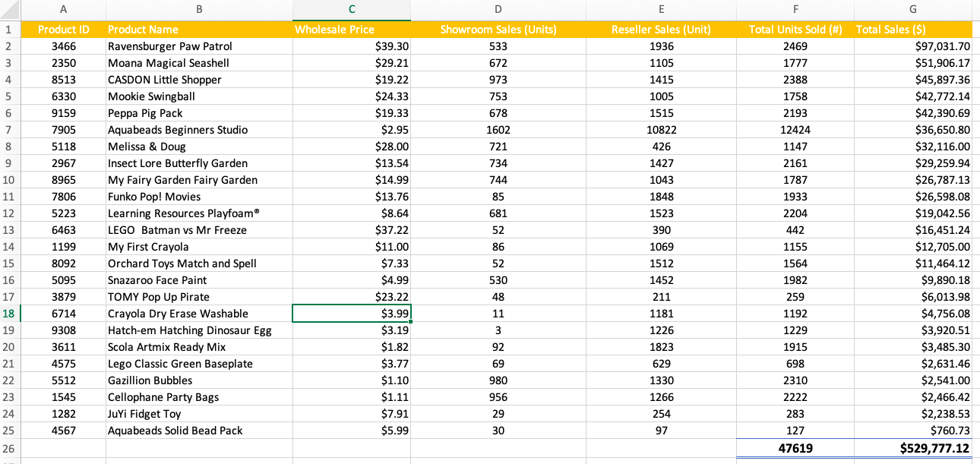Select the Snazaroo Face Paint cell
The width and height of the screenshot is (980, 464).
pos(199,280)
